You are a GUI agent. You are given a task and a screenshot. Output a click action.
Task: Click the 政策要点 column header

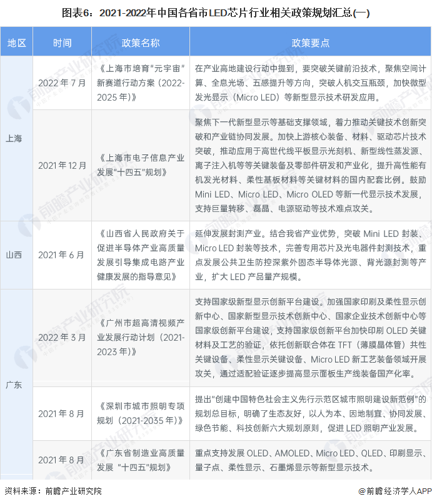click(310, 43)
